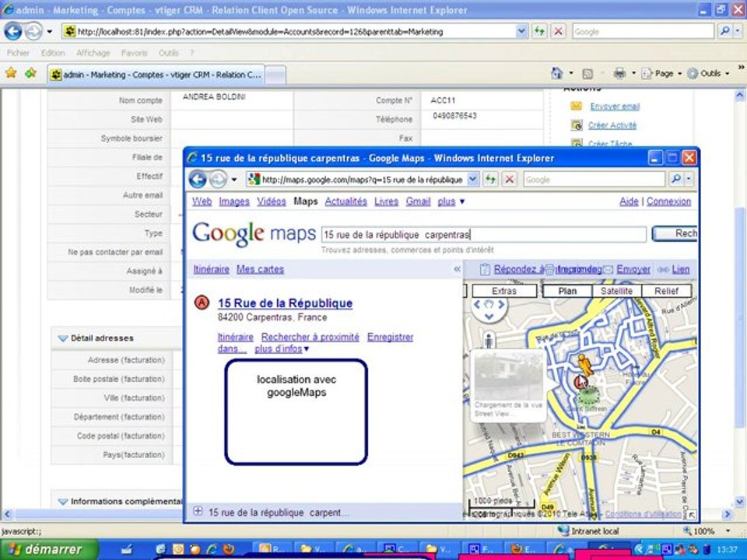This screenshot has width=747, height=560.
Task: Click the Street View thumbnail
Action: (x=508, y=378)
